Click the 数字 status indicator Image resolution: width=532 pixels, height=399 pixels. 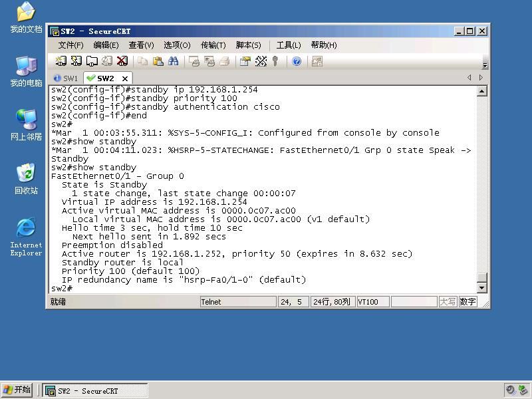(x=467, y=302)
